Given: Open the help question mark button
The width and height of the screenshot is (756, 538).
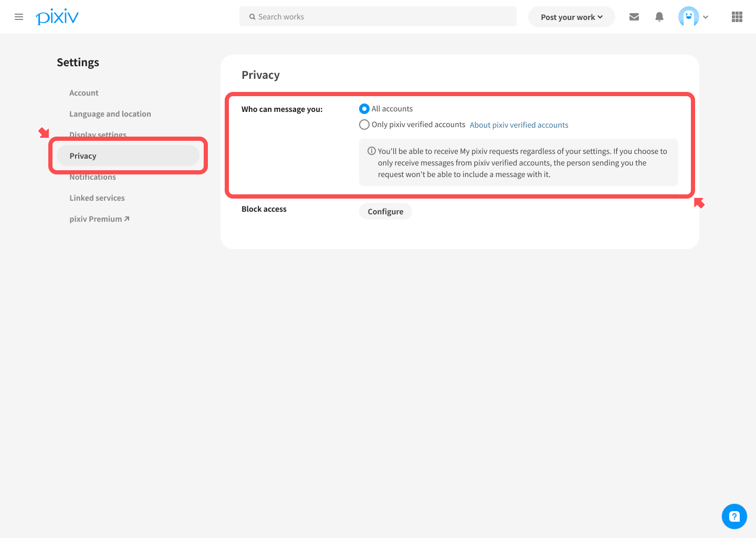Looking at the screenshot, I should [734, 516].
